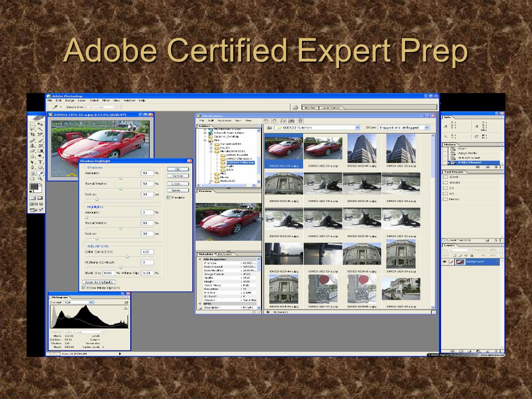Click the Black Clip value field
The height and width of the screenshot is (399, 532).
pos(109,273)
